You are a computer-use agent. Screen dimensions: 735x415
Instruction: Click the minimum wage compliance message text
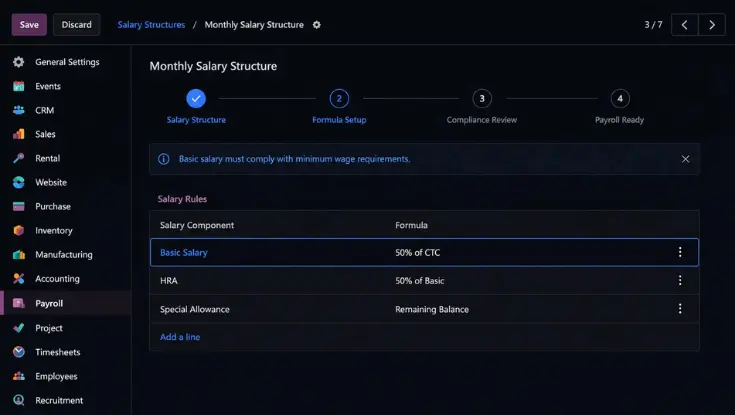pos(294,159)
